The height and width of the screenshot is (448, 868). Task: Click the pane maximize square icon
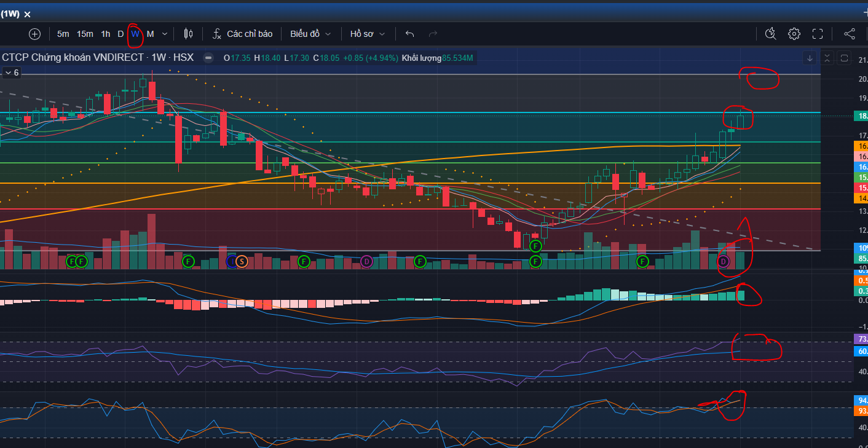click(x=844, y=58)
